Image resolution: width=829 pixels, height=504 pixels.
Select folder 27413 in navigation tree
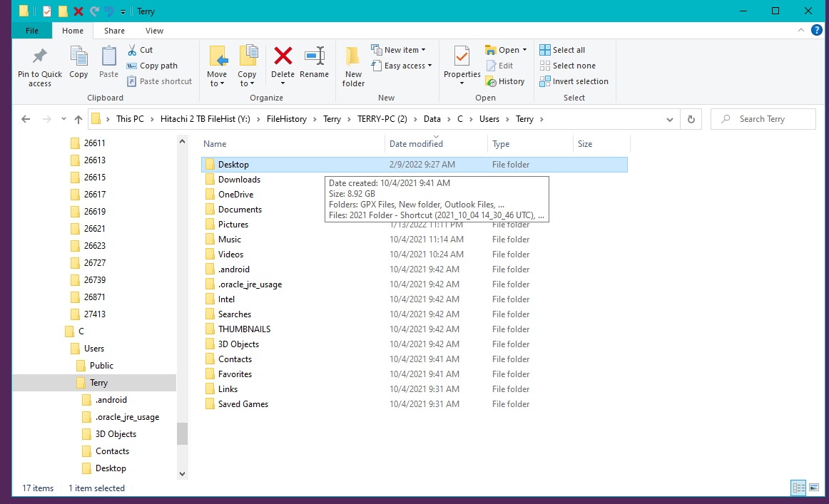tap(95, 314)
